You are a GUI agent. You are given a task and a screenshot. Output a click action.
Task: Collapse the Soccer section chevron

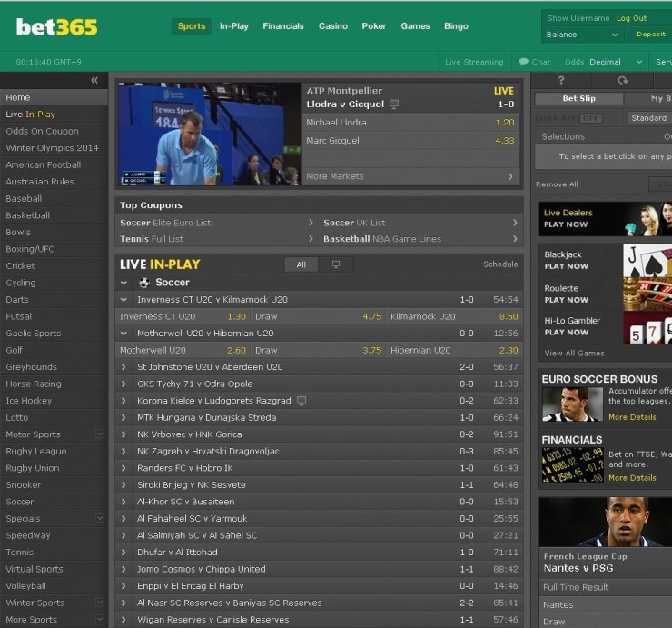click(124, 283)
